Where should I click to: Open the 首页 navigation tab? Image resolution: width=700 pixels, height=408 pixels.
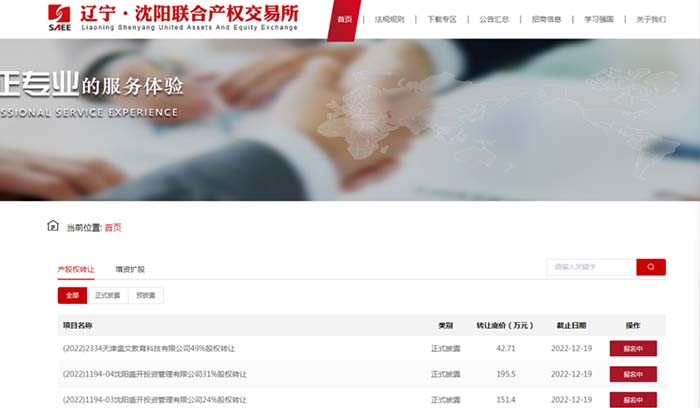(344, 19)
